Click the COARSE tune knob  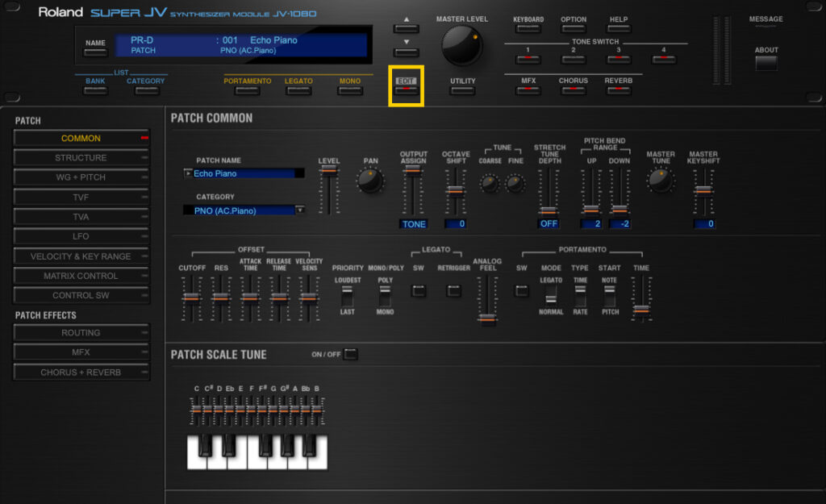click(x=490, y=184)
